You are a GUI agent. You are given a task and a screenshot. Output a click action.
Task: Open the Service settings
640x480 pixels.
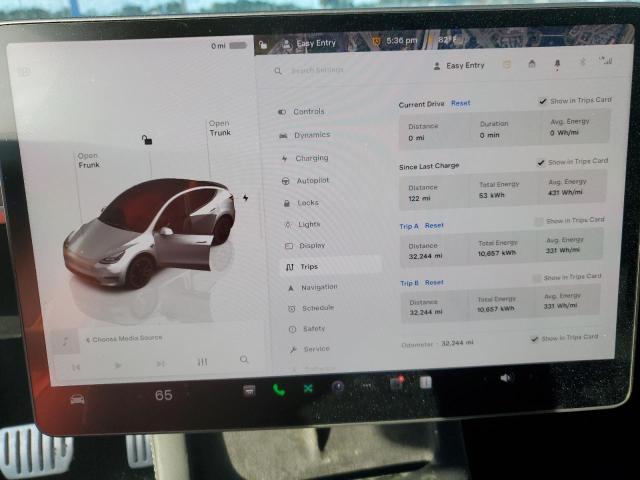click(310, 349)
